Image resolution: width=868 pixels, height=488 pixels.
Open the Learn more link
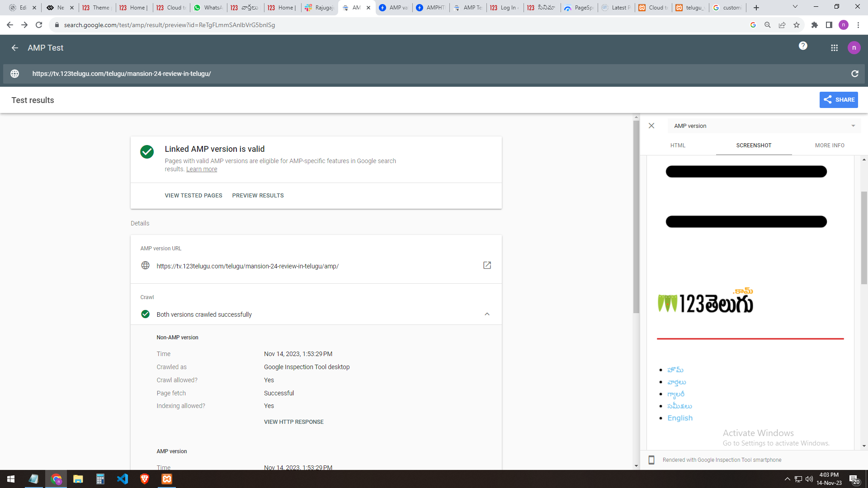[x=202, y=169]
